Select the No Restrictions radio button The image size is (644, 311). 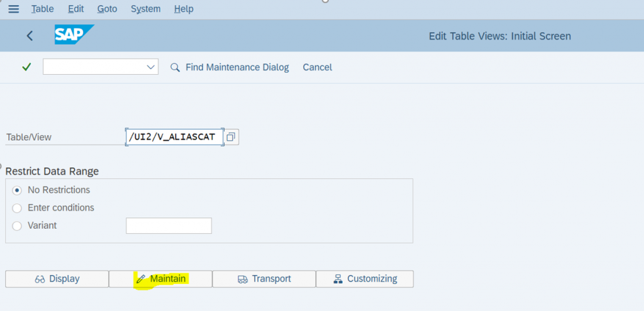pos(17,190)
